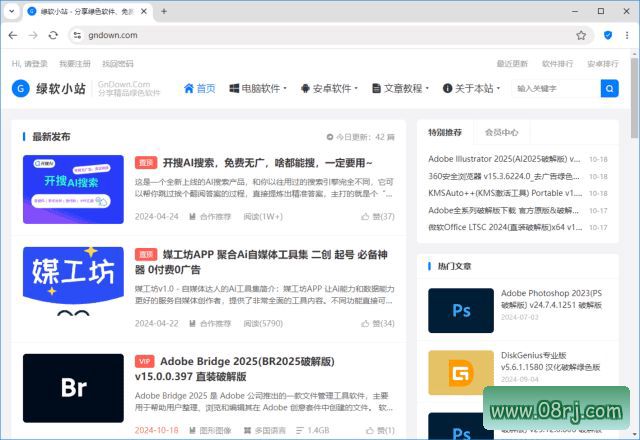Click the 1.4GB file size text
This screenshot has height=440, width=640.
pyautogui.click(x=318, y=430)
